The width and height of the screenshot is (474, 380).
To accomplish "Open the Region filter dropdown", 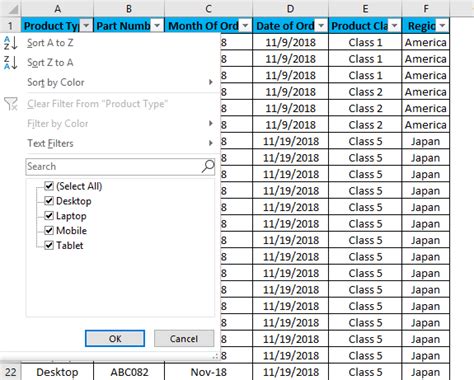I will tap(442, 26).
